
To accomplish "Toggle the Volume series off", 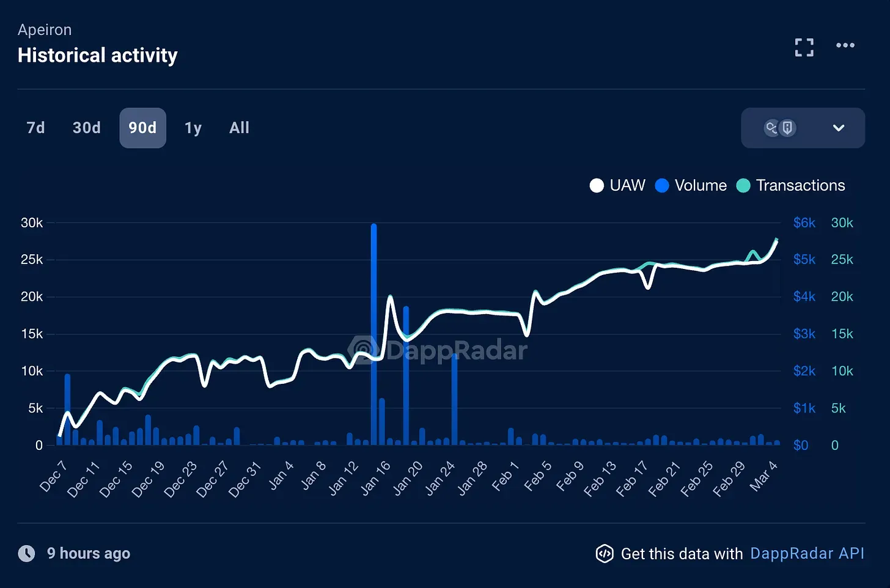I will tap(691, 185).
